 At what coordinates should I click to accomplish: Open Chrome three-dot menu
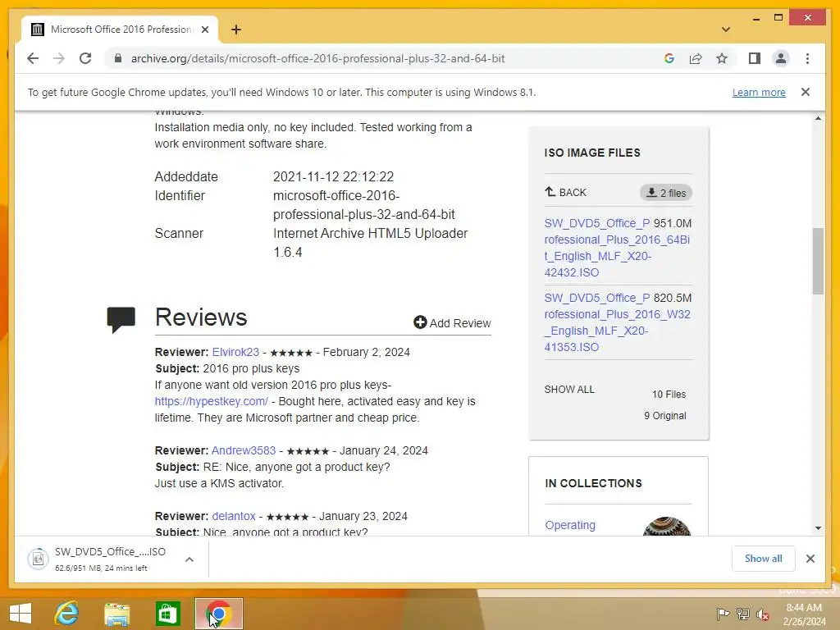[x=807, y=58]
